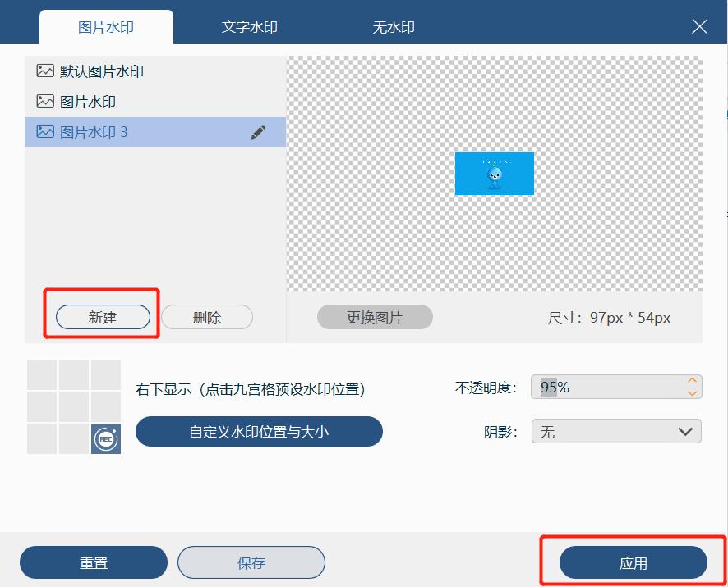Click the pencil icon to rename 图片水印 3
The image size is (728, 587).
coord(258,131)
